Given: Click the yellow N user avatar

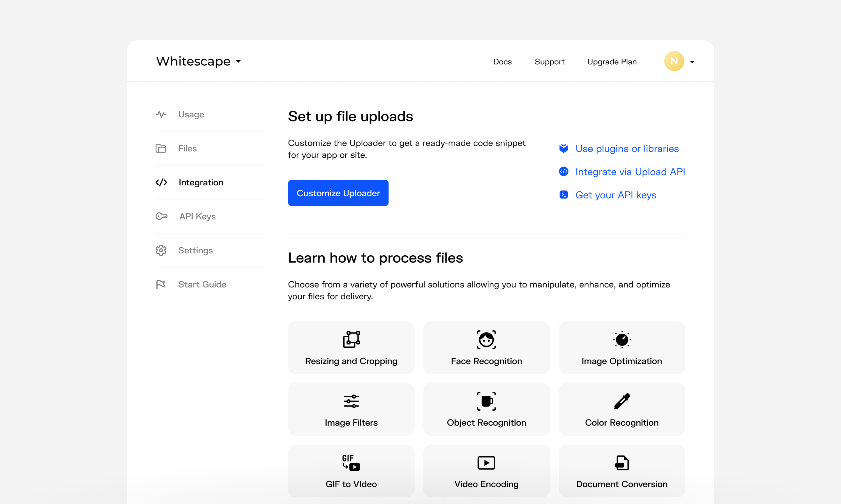Looking at the screenshot, I should point(674,61).
